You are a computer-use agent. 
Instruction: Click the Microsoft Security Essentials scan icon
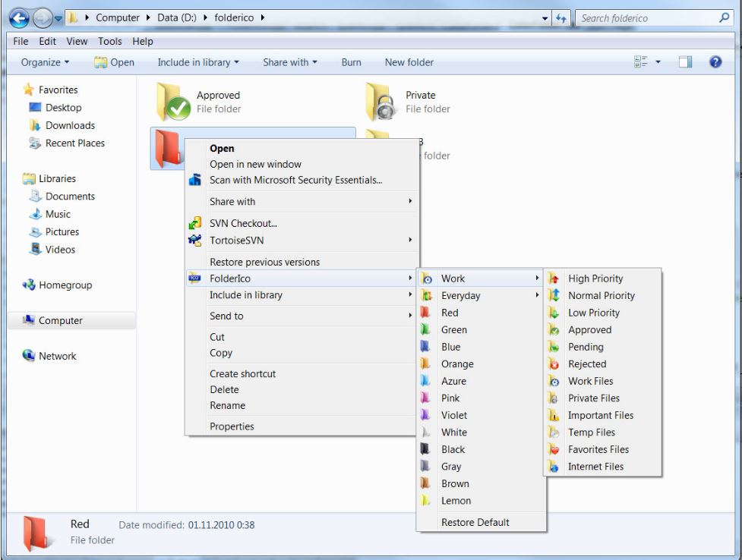(x=194, y=181)
